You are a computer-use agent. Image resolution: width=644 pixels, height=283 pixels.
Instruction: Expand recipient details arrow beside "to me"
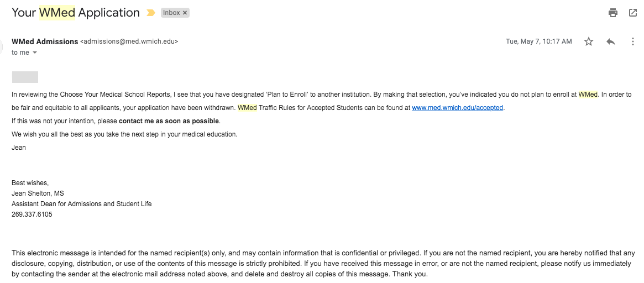tap(35, 53)
